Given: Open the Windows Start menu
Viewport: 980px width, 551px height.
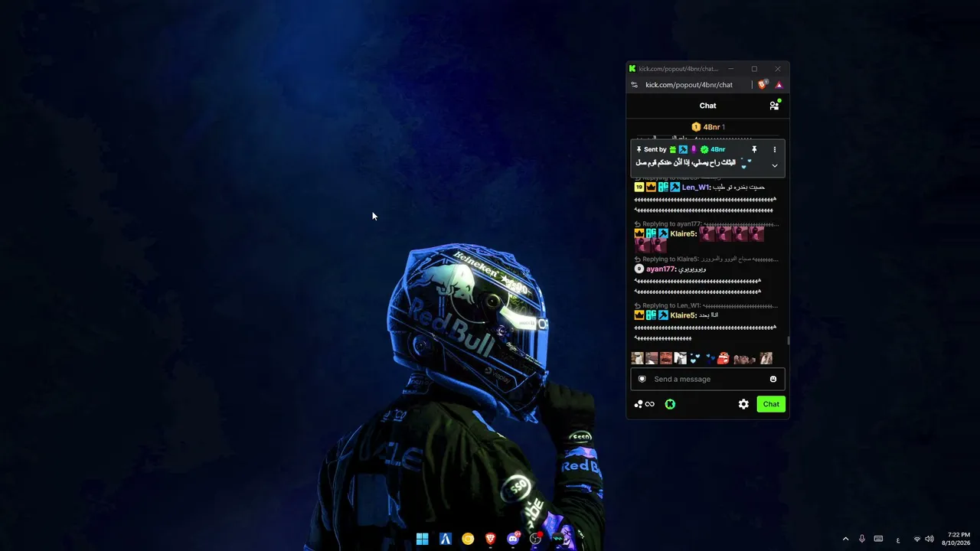Looking at the screenshot, I should (422, 539).
